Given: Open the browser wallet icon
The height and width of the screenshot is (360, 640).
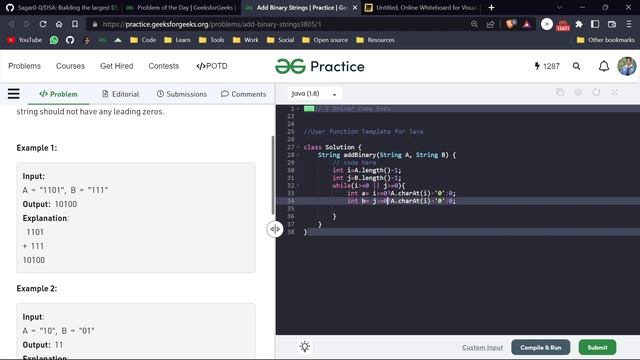Looking at the screenshot, I should [611, 24].
